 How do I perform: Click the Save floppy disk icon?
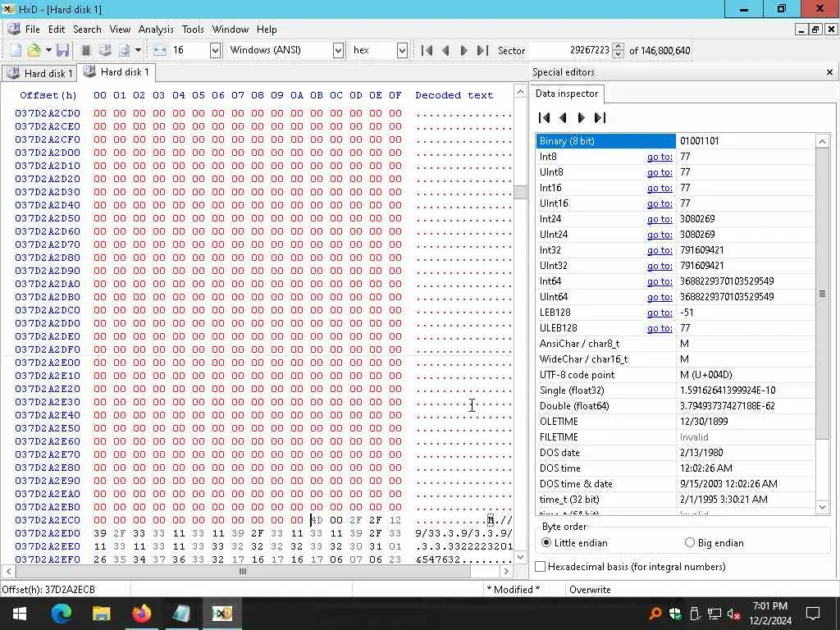pyautogui.click(x=62, y=50)
